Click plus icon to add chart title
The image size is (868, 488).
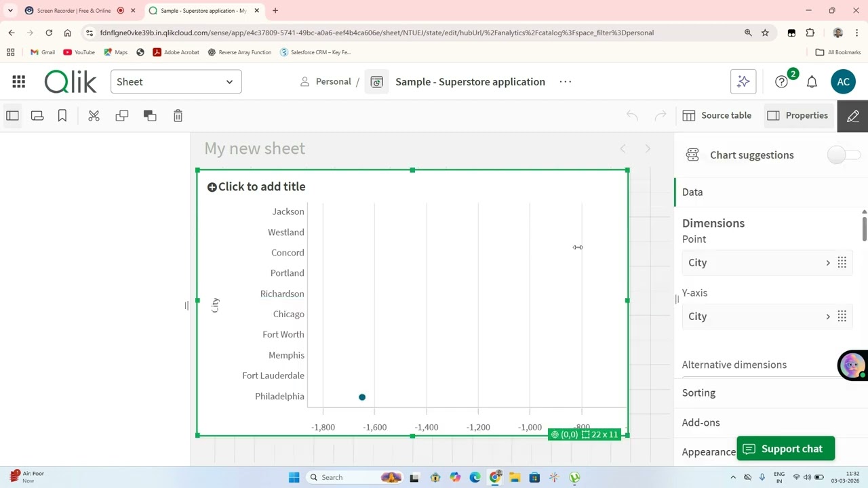212,187
